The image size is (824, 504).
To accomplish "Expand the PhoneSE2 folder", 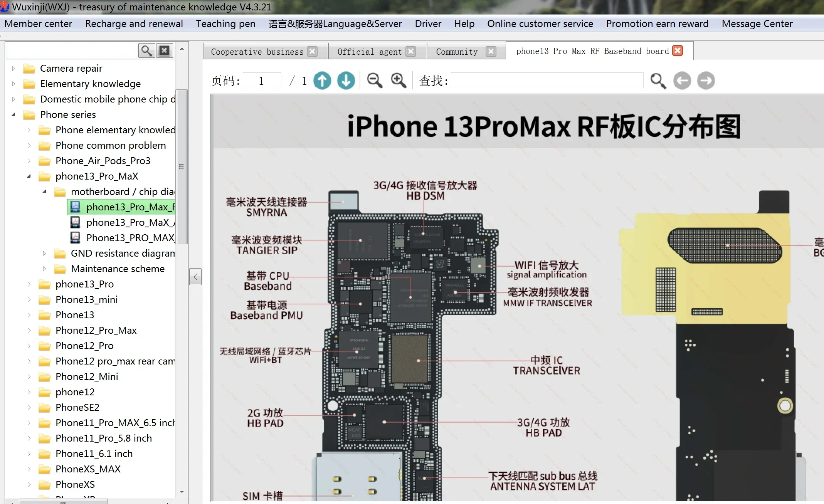I will click(29, 407).
